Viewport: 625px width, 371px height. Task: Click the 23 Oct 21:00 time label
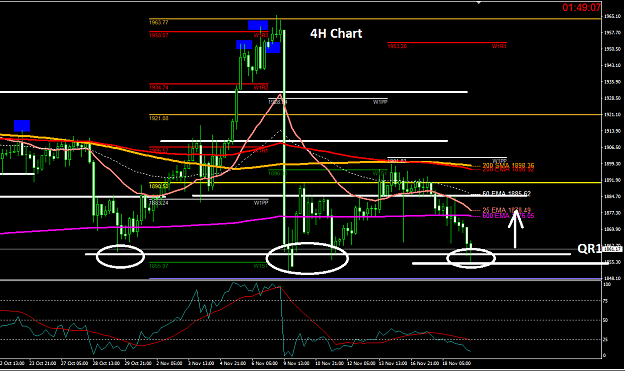tap(43, 363)
